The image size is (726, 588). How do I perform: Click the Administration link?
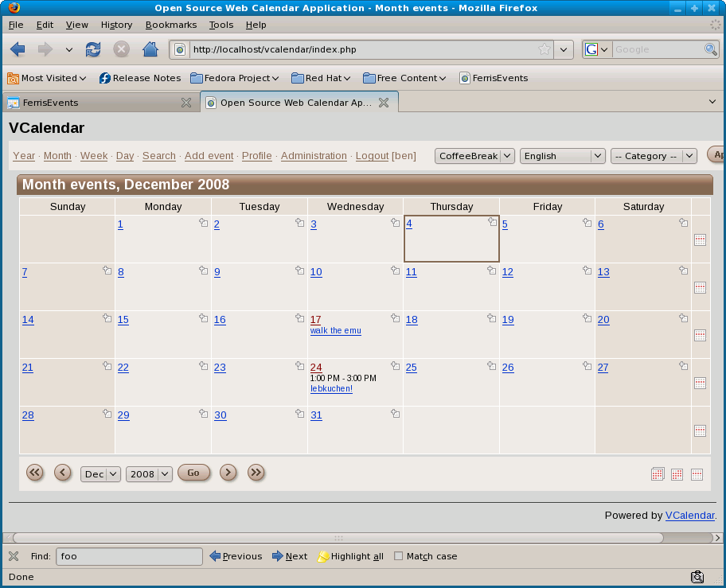314,156
